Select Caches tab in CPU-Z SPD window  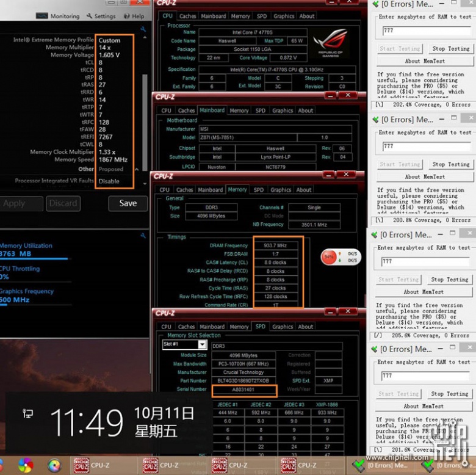[186, 327]
